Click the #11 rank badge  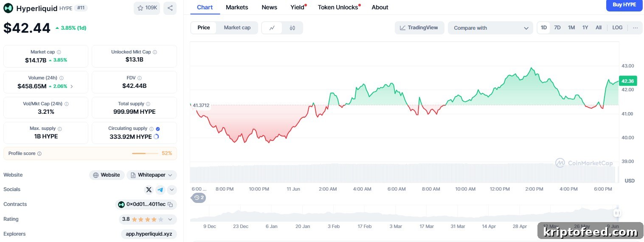[81, 8]
